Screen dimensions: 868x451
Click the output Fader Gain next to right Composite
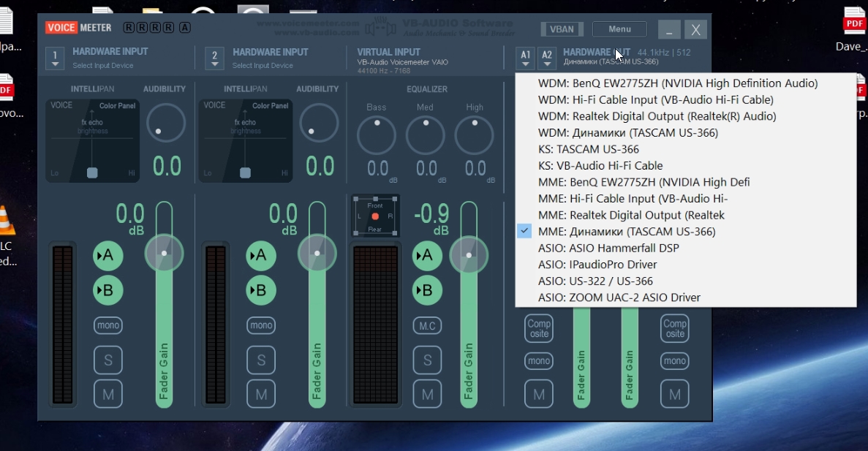(x=630, y=357)
